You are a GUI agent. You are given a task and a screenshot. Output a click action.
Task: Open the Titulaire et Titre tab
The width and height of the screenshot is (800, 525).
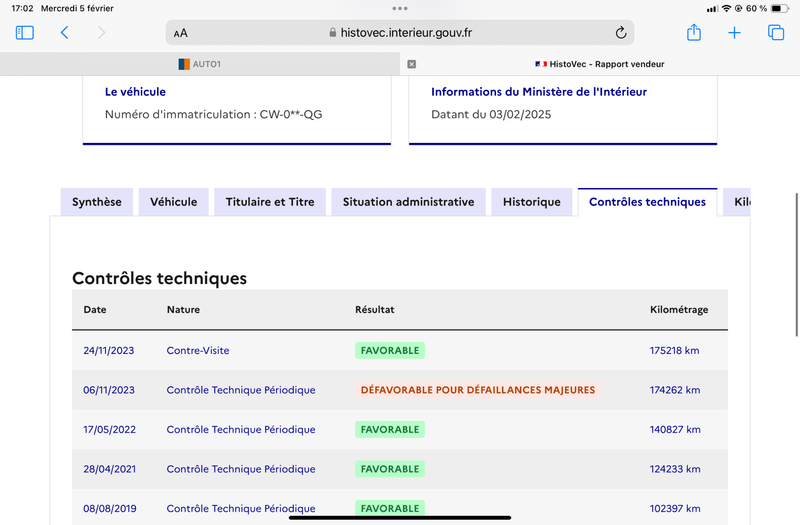pos(270,202)
